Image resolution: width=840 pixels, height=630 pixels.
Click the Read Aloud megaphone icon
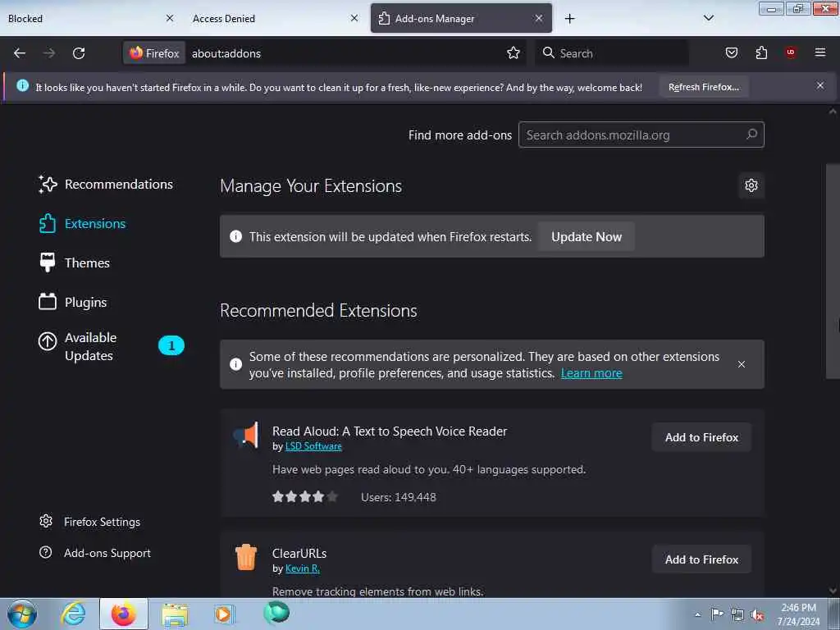pos(246,435)
